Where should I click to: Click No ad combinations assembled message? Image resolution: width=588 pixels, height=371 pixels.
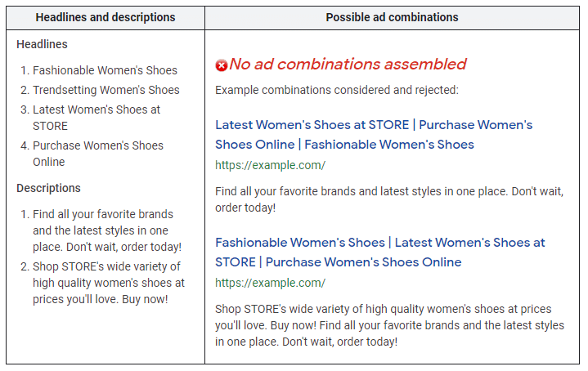pyautogui.click(x=348, y=65)
